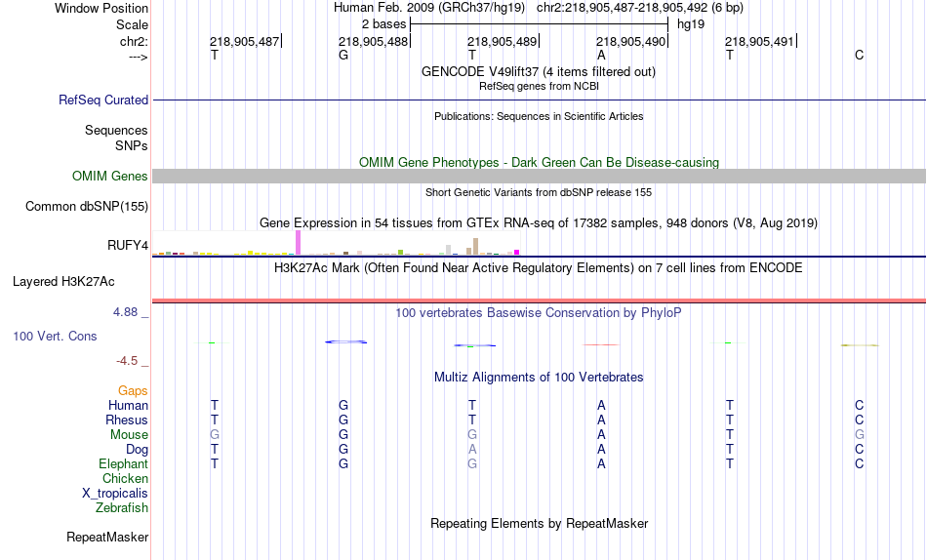Screen dimensions: 927x560
Task: Click the tall tan bar in the GTEx chart
Action: pos(475,247)
